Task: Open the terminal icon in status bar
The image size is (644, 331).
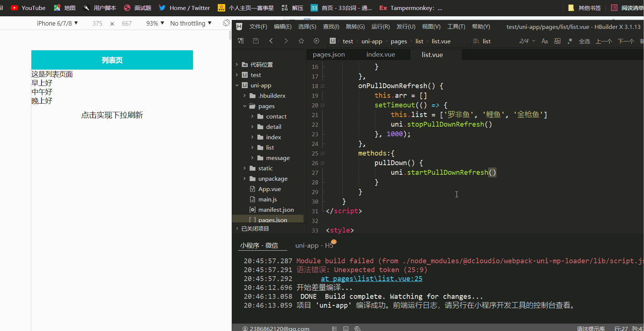Action: click(x=346, y=328)
